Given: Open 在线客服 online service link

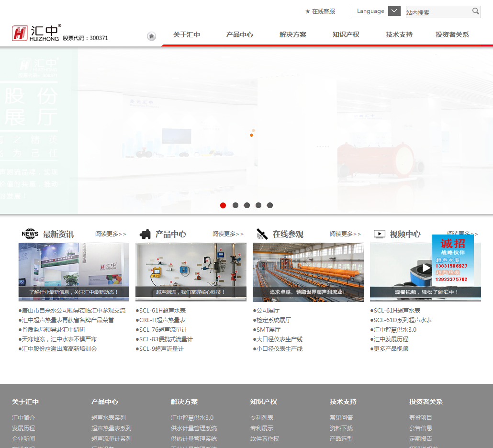Looking at the screenshot, I should click(320, 11).
